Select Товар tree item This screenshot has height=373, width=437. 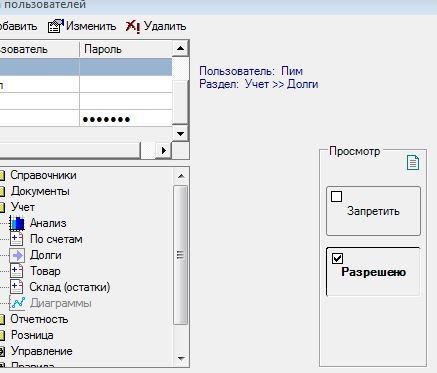point(45,271)
